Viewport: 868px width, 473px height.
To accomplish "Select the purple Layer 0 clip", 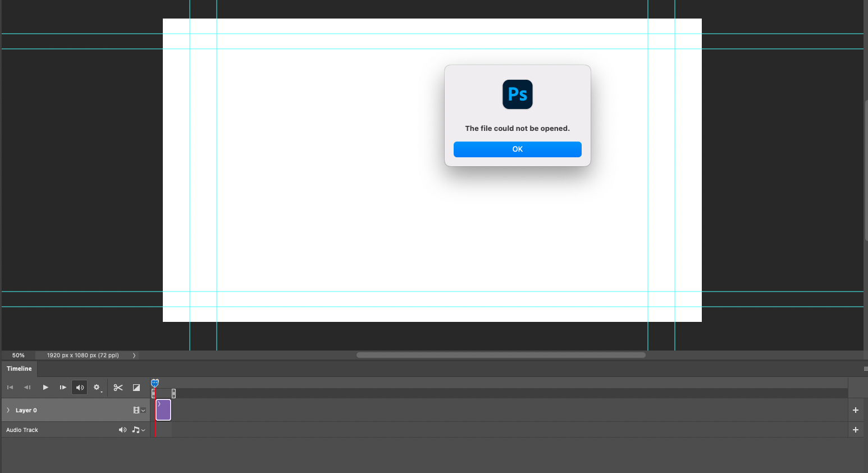I will point(163,410).
